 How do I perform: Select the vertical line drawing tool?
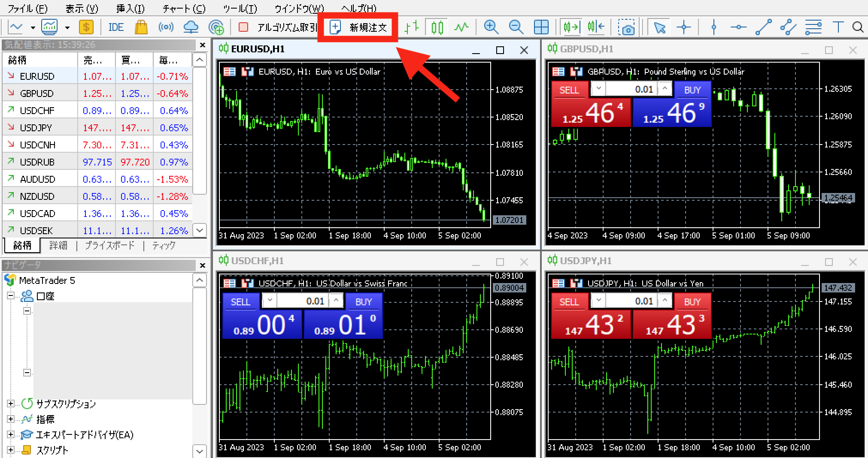(x=713, y=27)
